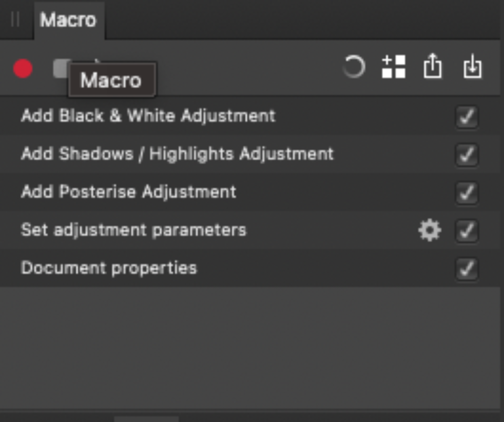Click the Set adjustment parameters step label

click(134, 230)
